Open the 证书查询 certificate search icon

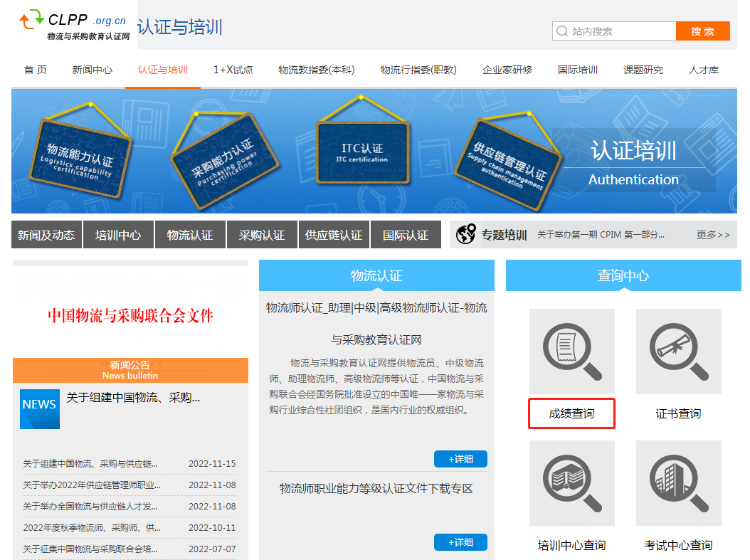coord(678,352)
